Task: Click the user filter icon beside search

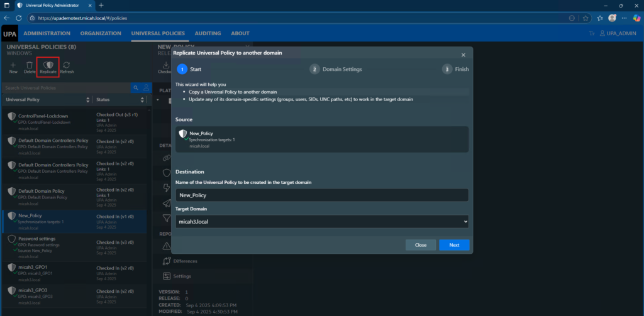Action: 146,88
